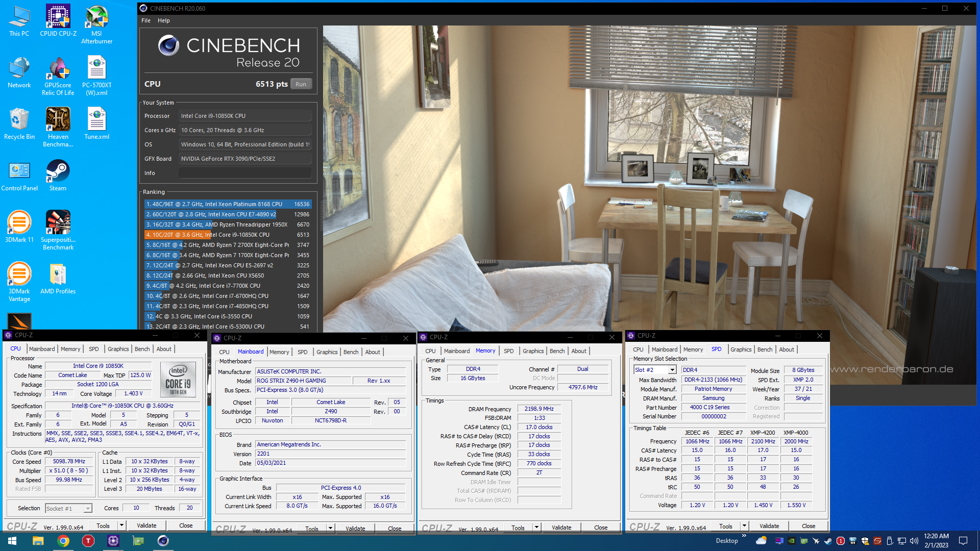Click Close in Memory CPU-Z window
This screenshot has width=980, height=551.
601,528
